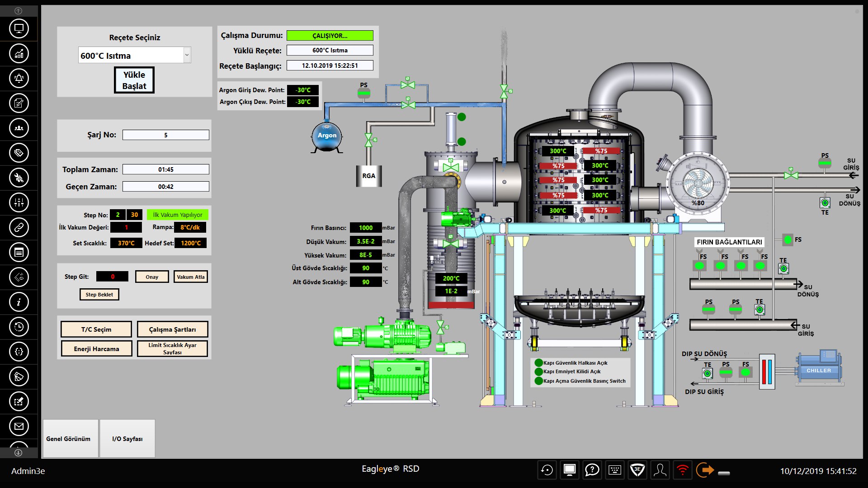
Task: Open the list page icon in sidebar
Action: (x=19, y=252)
